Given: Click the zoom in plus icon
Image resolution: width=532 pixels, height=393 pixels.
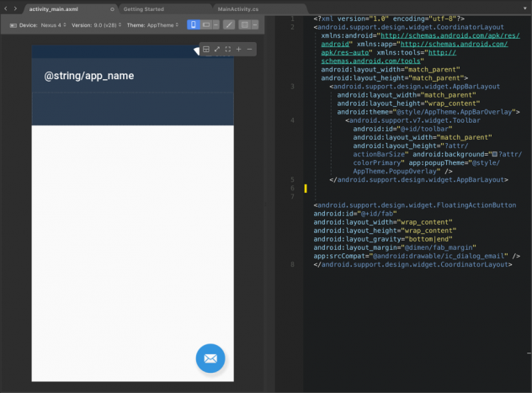Looking at the screenshot, I should (239, 50).
